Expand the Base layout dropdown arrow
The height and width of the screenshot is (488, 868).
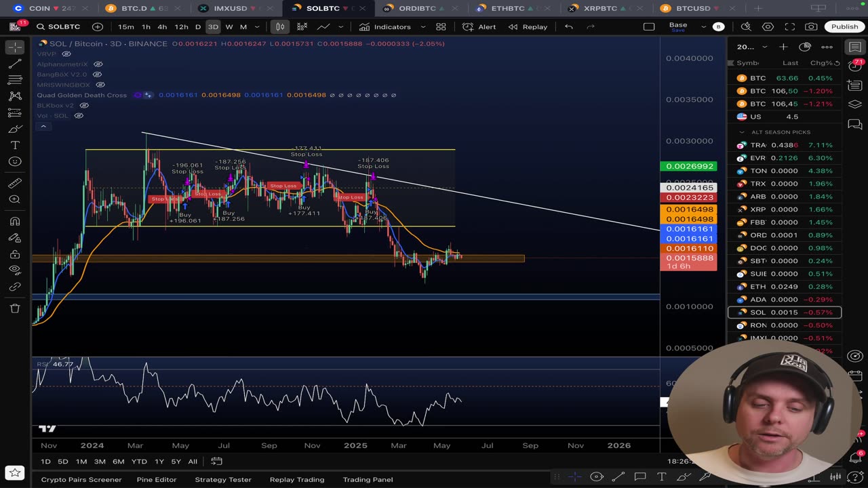pos(703,26)
